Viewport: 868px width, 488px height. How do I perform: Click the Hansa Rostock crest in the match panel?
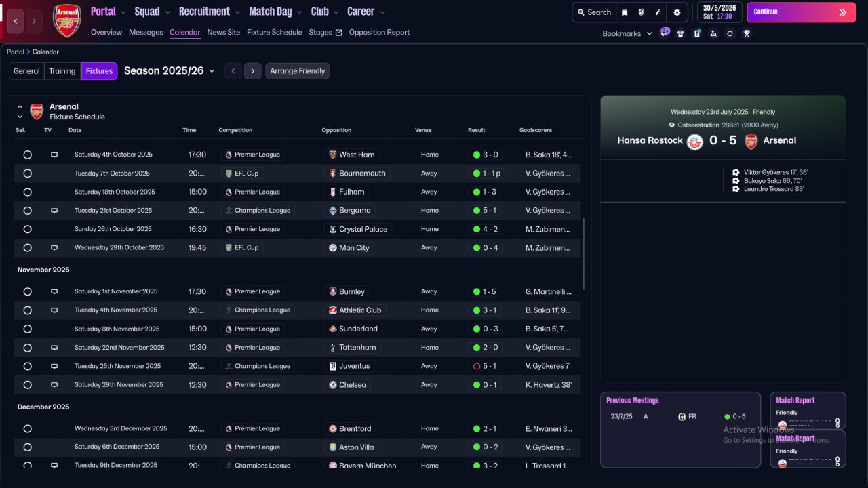[694, 142]
